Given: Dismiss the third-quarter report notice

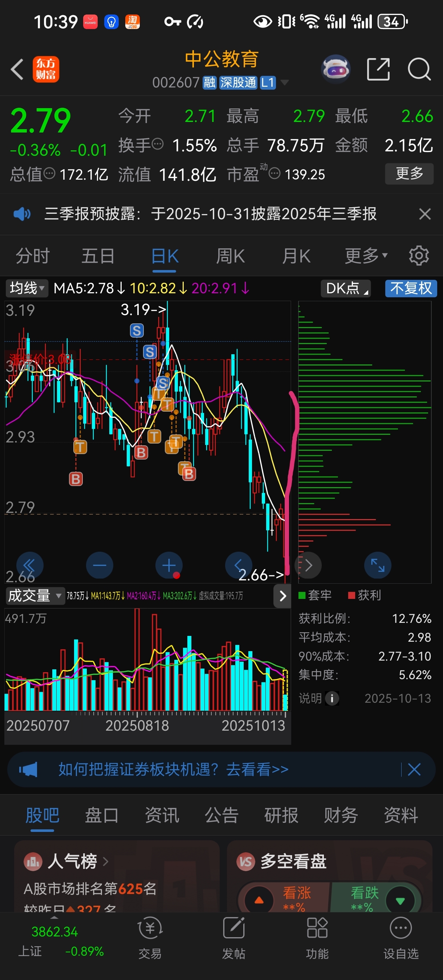Looking at the screenshot, I should pyautogui.click(x=425, y=214).
